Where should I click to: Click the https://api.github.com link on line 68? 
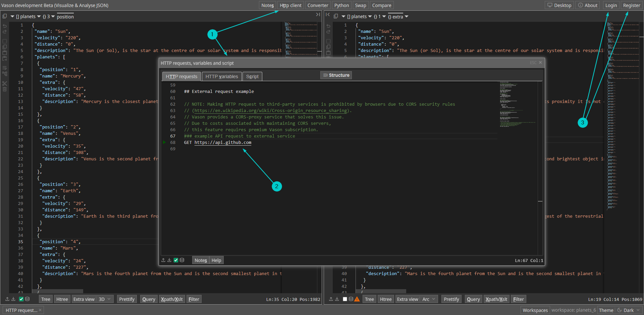click(x=223, y=142)
